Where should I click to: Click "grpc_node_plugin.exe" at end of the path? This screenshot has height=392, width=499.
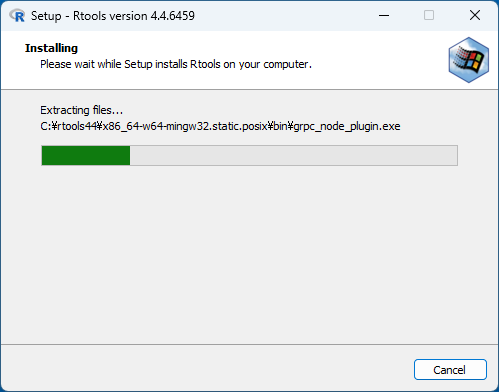tap(347, 127)
